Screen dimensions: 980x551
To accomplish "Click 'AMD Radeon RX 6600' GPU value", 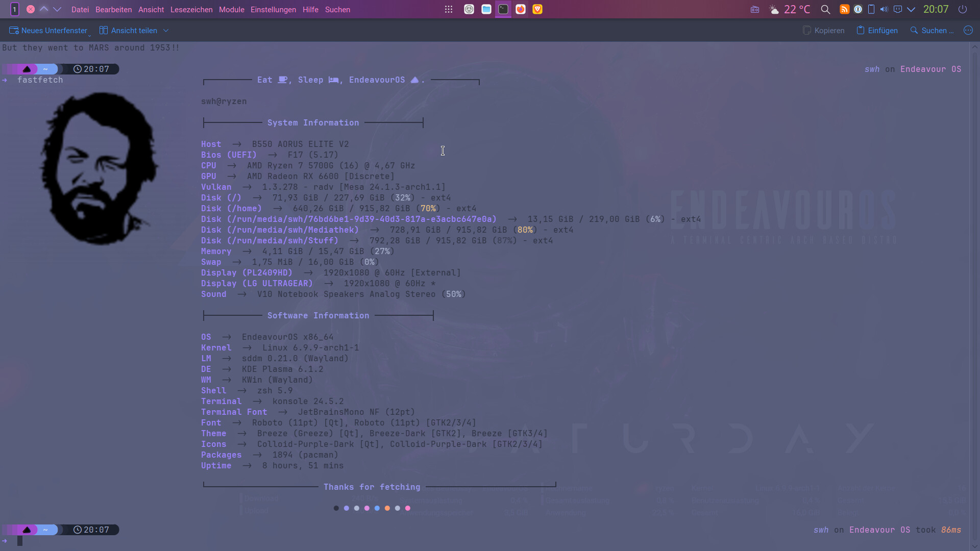I will click(x=293, y=176).
